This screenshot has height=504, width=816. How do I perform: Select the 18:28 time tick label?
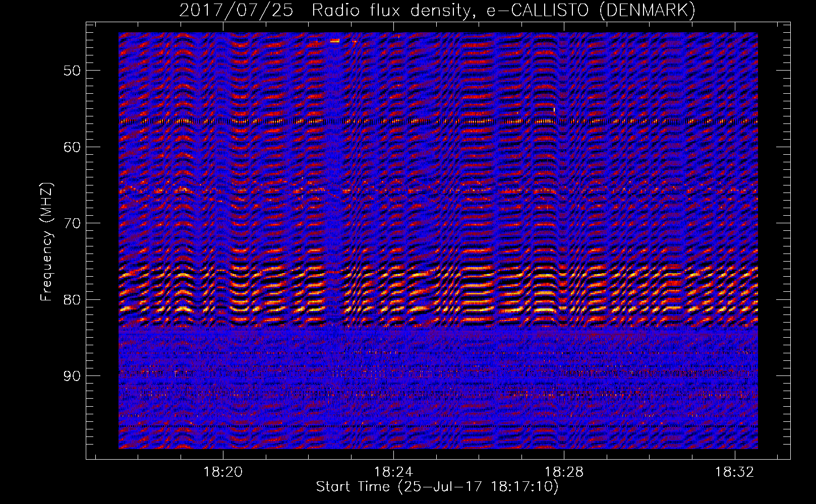click(x=564, y=472)
